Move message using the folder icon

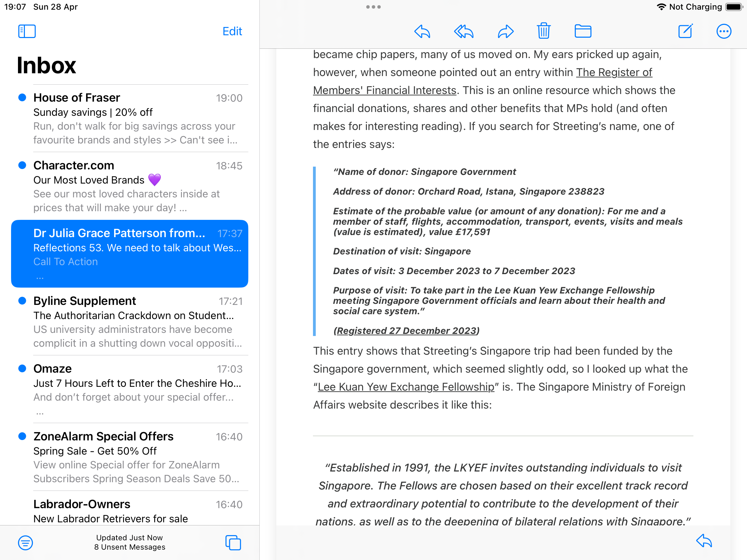583,31
